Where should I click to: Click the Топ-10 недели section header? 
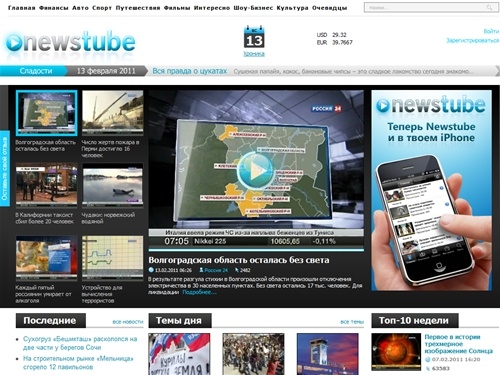(414, 321)
